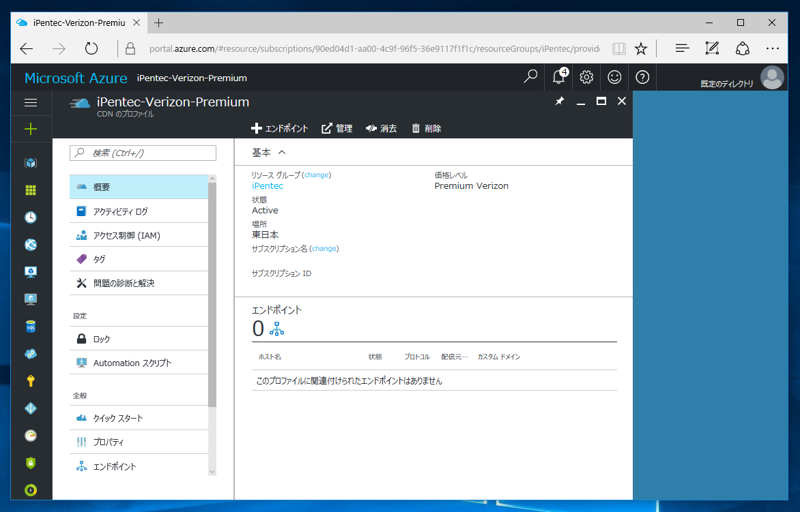Click the Edge share icon

pyautogui.click(x=742, y=48)
